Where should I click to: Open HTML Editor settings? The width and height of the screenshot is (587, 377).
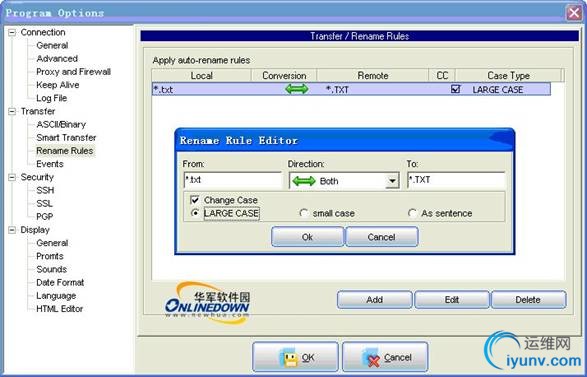[x=60, y=309]
